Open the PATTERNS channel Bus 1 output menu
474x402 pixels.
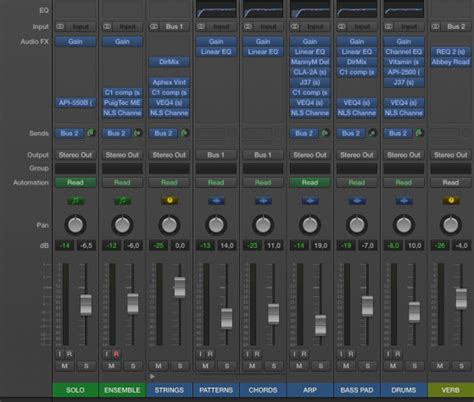coord(216,155)
